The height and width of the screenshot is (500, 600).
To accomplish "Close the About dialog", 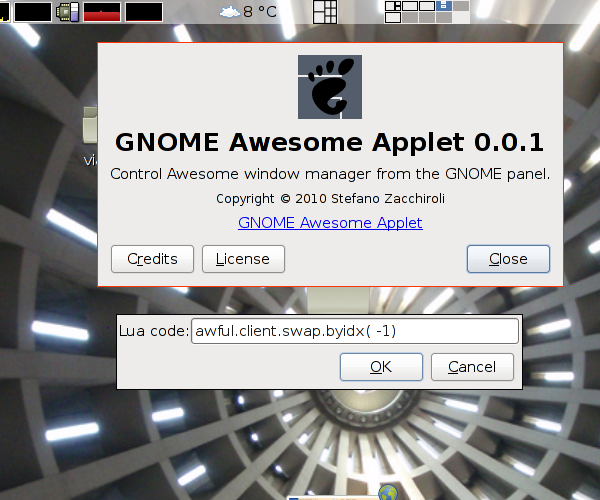I will [x=508, y=259].
